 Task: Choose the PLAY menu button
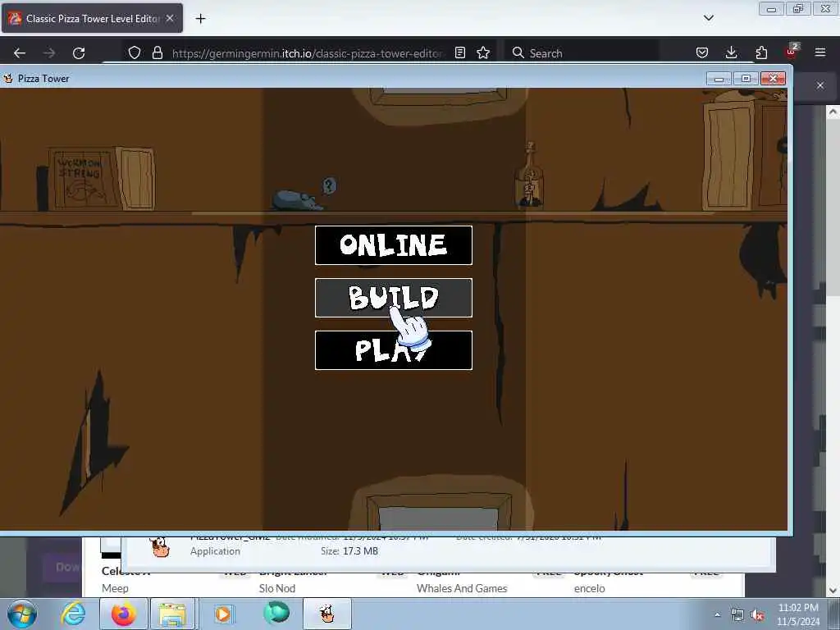pyautogui.click(x=394, y=350)
